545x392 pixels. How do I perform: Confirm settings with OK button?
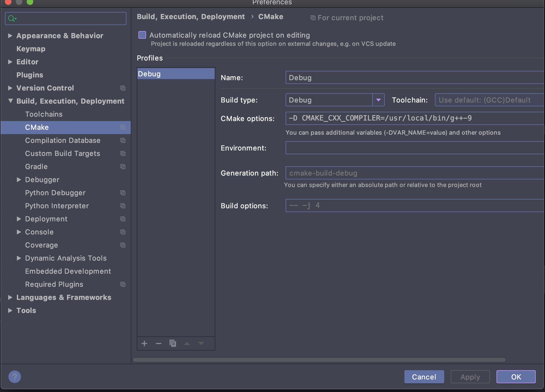516,377
